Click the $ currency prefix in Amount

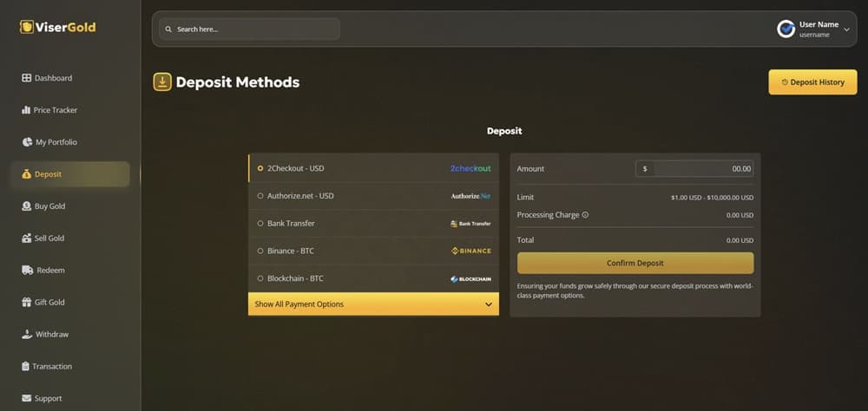tap(645, 169)
